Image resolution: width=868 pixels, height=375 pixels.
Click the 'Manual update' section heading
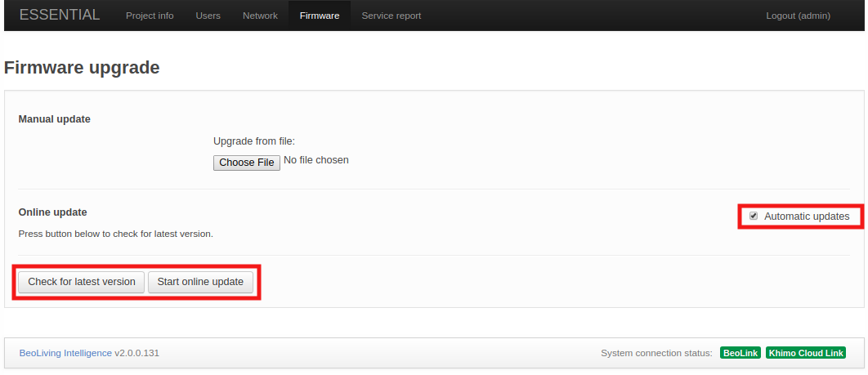click(x=54, y=119)
